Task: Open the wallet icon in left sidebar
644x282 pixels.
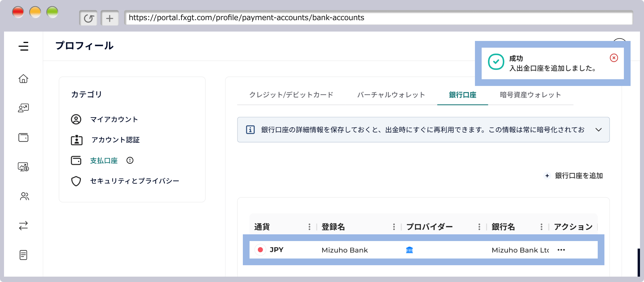Action: tap(23, 138)
